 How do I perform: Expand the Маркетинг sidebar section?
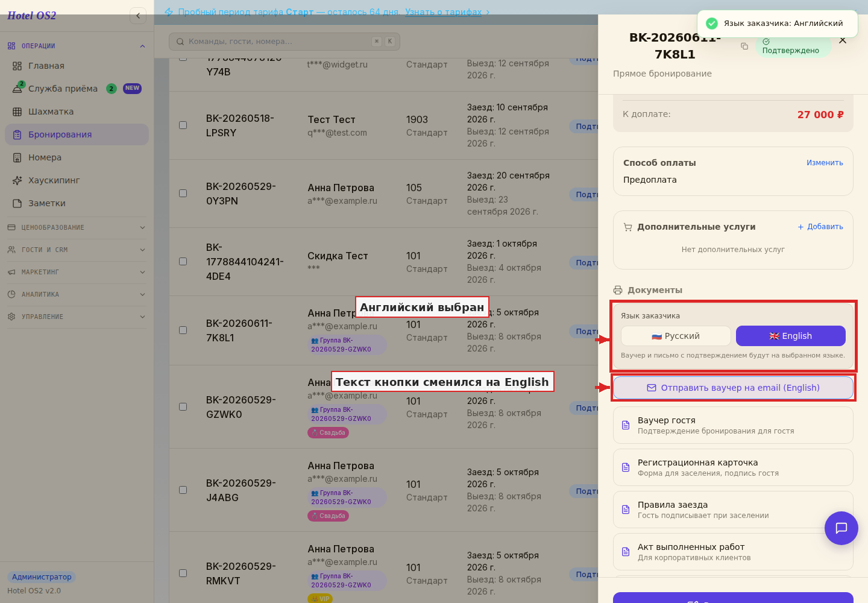[77, 272]
